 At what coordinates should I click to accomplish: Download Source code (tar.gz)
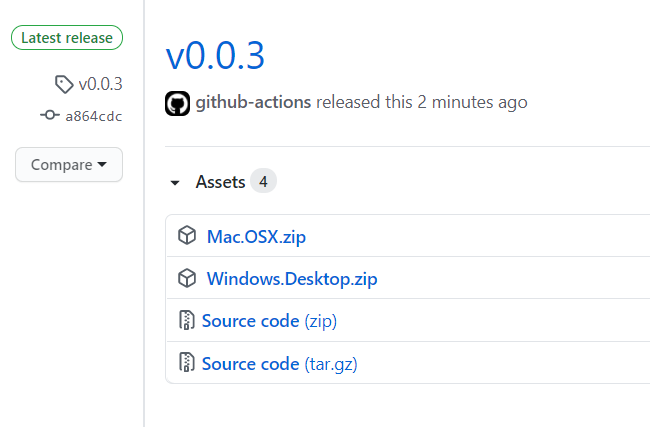pos(279,364)
